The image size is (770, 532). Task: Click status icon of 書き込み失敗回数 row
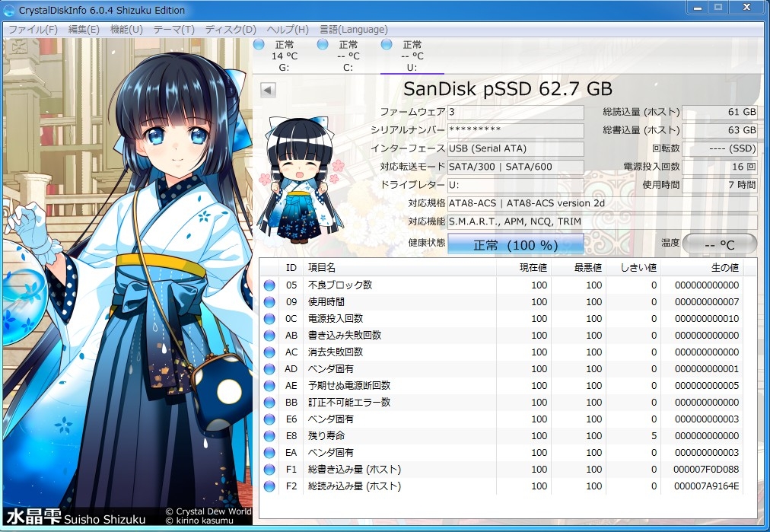269,336
